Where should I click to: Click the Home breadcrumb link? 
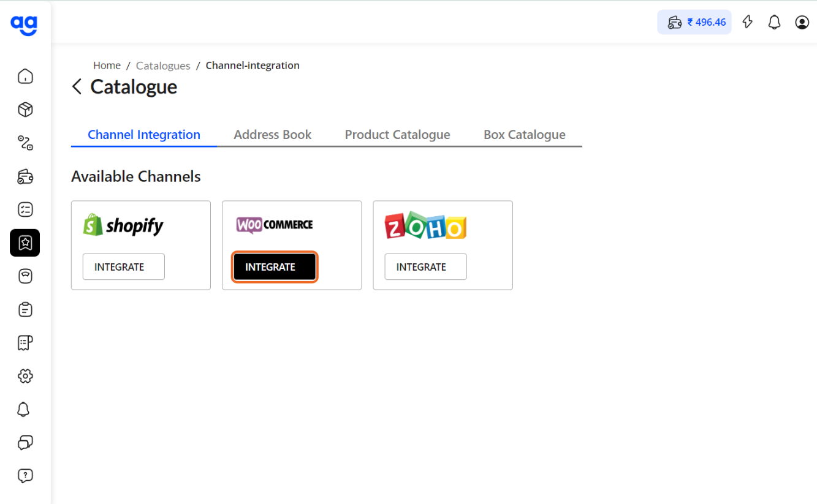coord(107,66)
